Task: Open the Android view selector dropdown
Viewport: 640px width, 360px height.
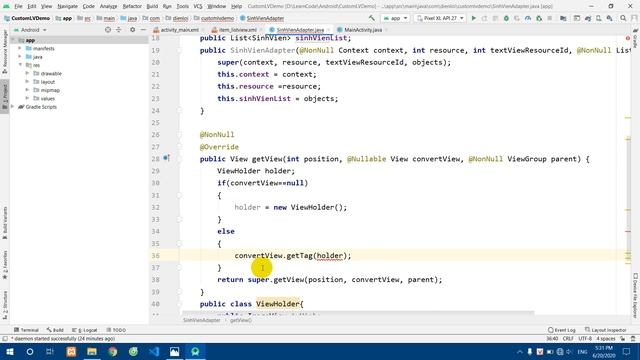Action: pos(31,30)
